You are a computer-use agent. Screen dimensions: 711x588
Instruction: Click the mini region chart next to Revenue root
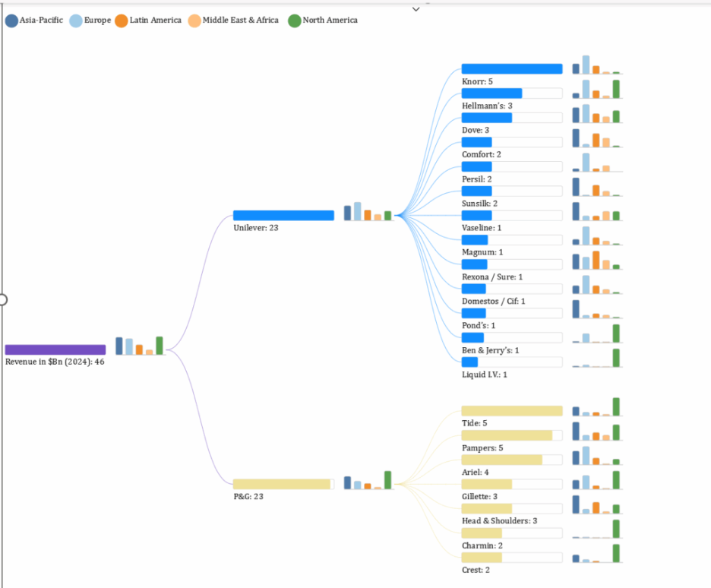coord(139,346)
